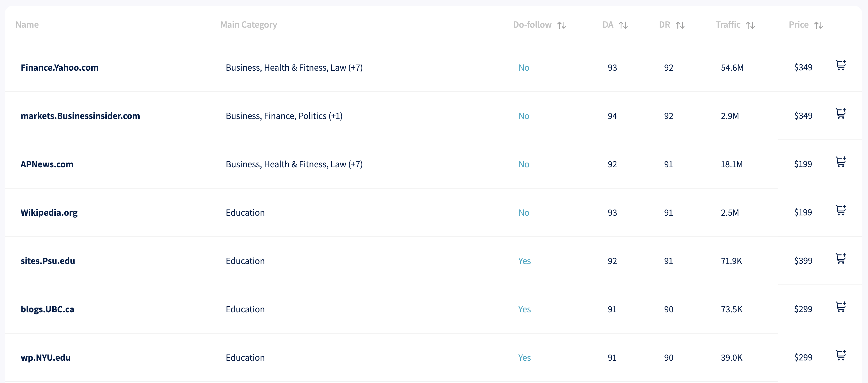868x383 pixels.
Task: Open the wp.NYU.edu listing
Action: 46,358
